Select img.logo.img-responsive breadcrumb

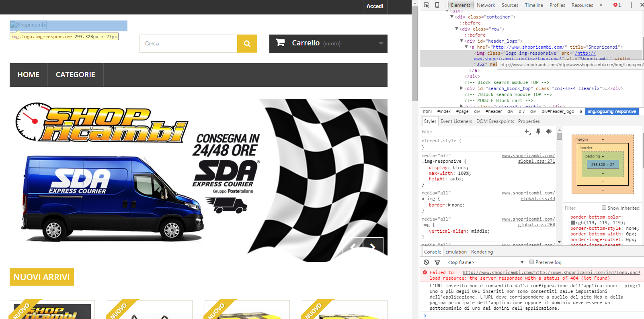click(612, 111)
